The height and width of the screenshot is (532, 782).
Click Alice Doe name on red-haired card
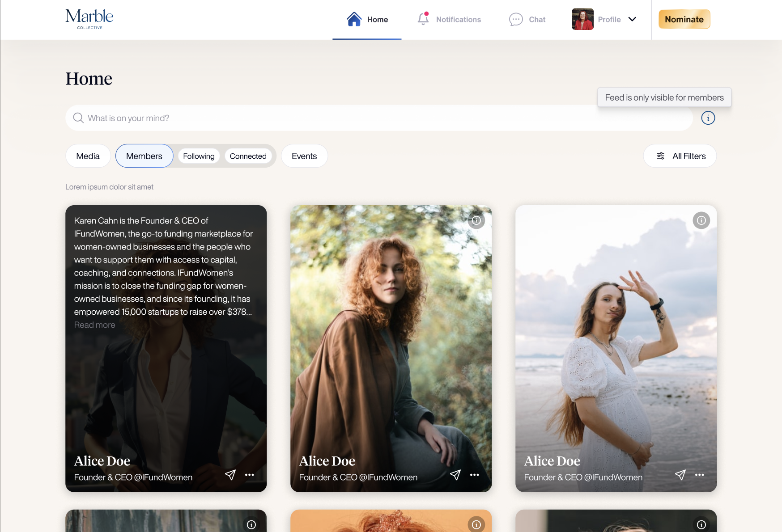click(327, 461)
